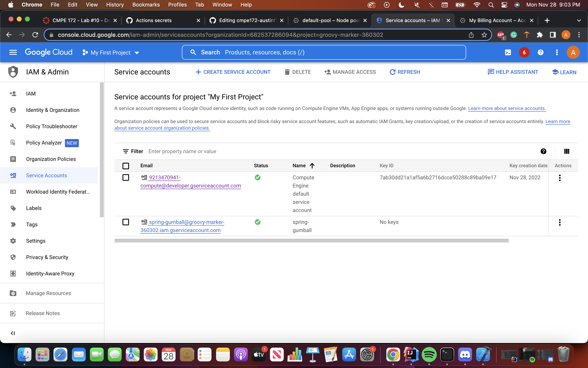Focus the Google Cloud search box
The height and width of the screenshot is (368, 588).
[x=324, y=52]
